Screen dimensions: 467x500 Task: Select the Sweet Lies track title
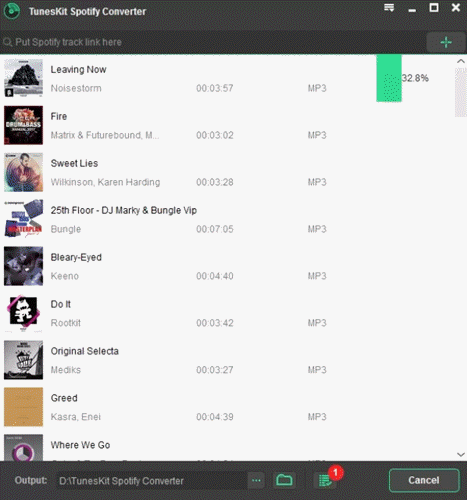[x=74, y=163]
